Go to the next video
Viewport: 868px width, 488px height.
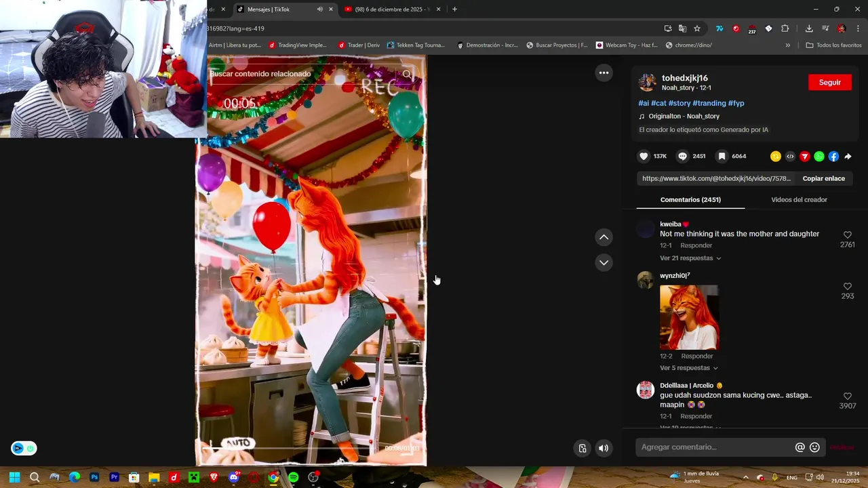tap(604, 262)
